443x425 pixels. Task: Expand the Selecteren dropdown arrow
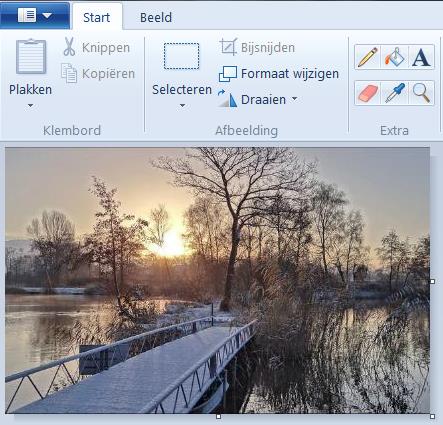(182, 106)
